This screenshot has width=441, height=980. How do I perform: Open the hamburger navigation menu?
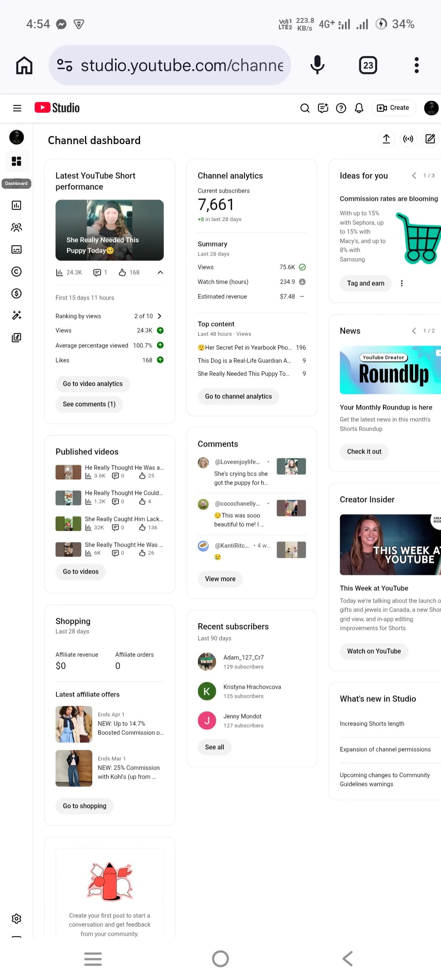(17, 108)
